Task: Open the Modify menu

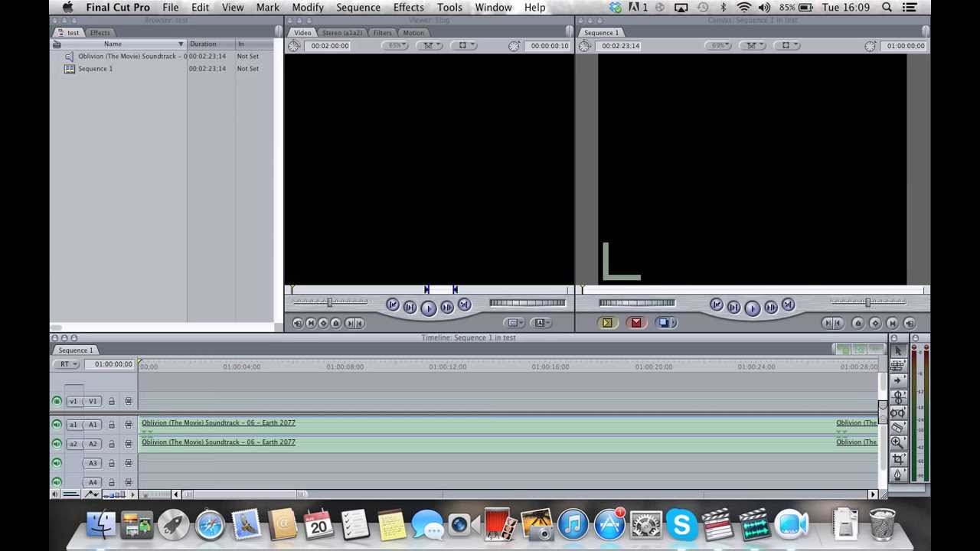Action: click(308, 8)
